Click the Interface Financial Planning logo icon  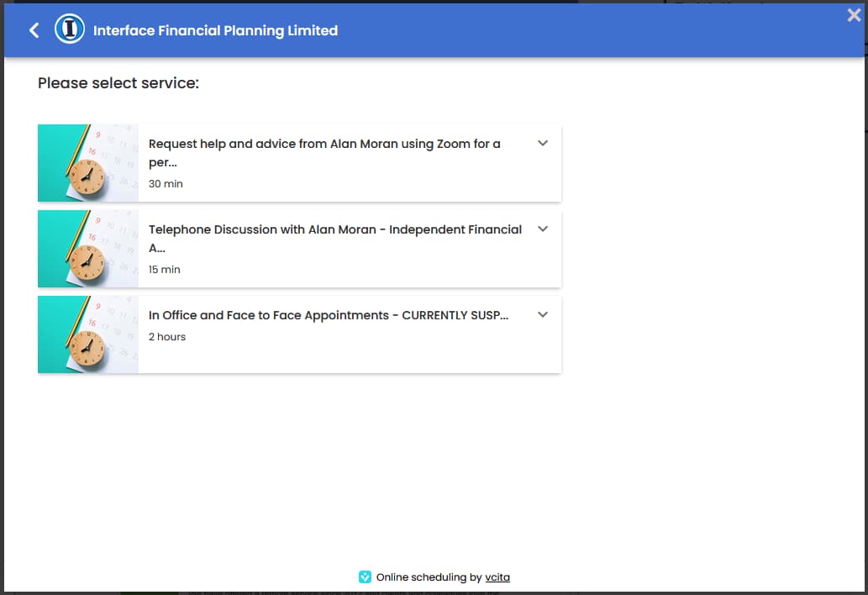[70, 30]
